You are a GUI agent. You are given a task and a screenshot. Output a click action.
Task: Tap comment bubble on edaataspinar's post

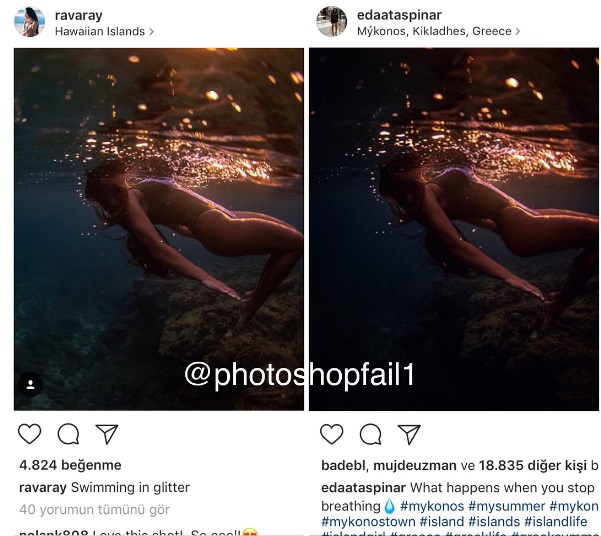click(x=370, y=434)
